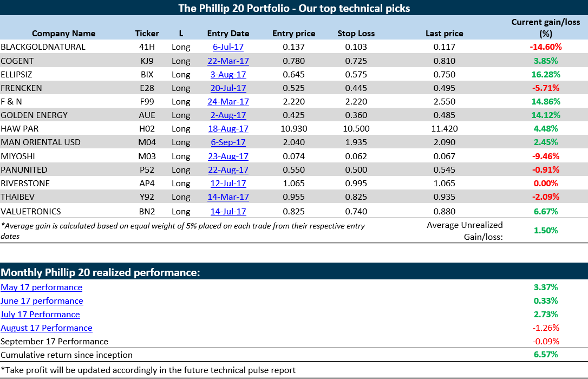Viewport: 588px width, 379px height.
Task: Open the 6-Sep-17 link for MAN ORIENTAL USD
Action: click(x=228, y=142)
